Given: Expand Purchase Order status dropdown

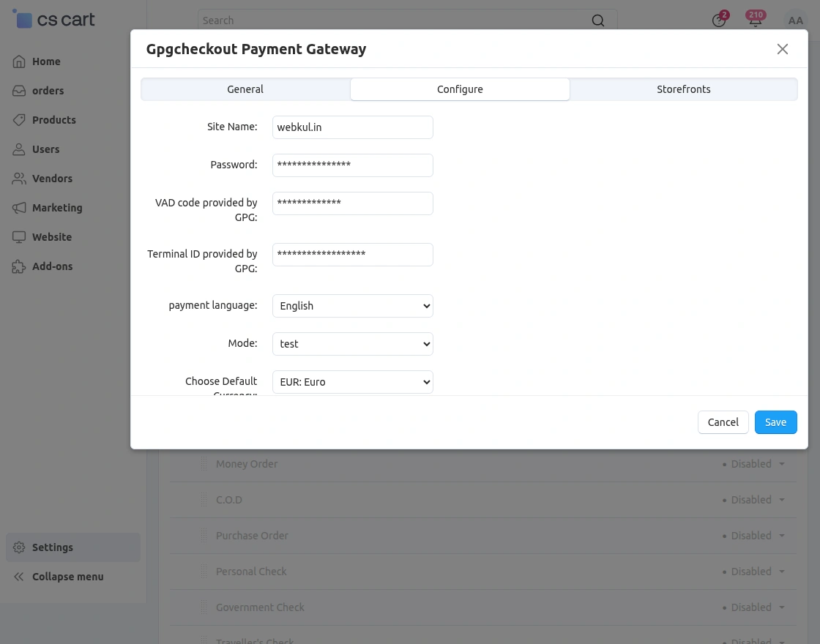Looking at the screenshot, I should point(753,535).
